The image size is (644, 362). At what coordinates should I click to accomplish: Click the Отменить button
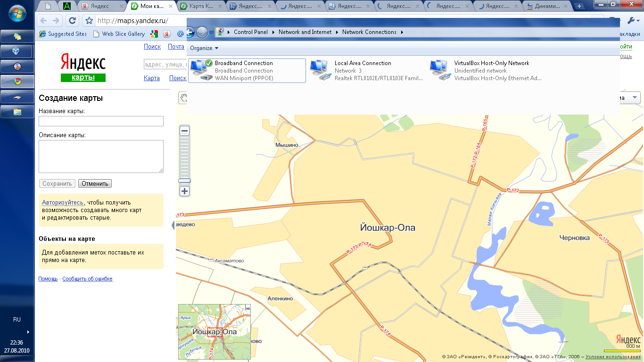coord(95,184)
